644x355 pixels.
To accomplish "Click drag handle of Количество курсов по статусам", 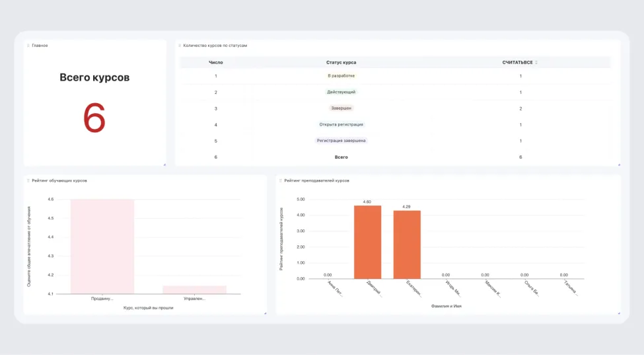I will click(x=180, y=46).
